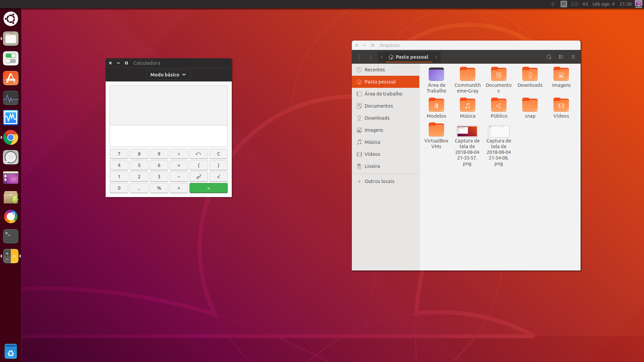Viewport: 644px width, 362px height.
Task: Click the path bar right arrow
Action: coord(436,57)
